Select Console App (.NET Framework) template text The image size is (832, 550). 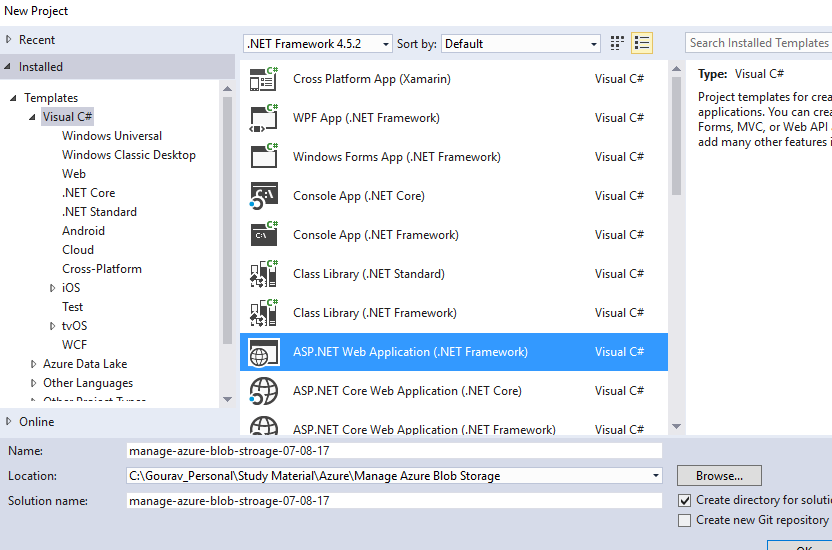click(x=376, y=235)
